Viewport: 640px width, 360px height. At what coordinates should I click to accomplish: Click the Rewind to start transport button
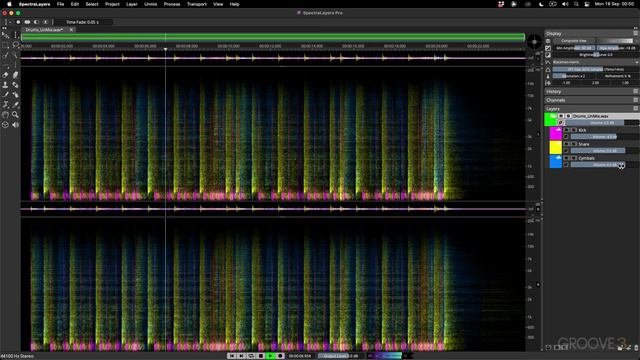tap(231, 356)
